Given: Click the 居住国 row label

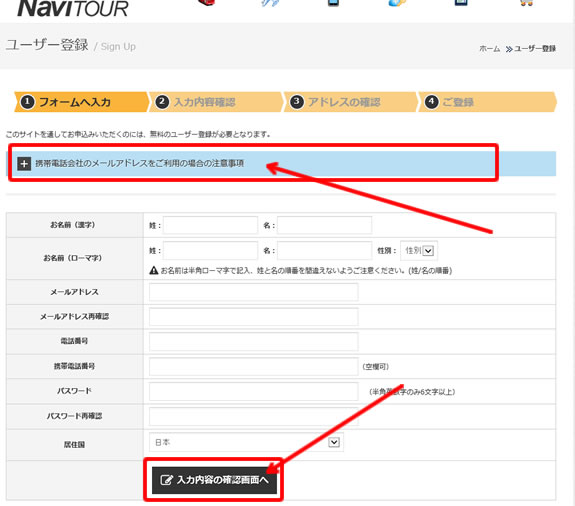Looking at the screenshot, I should tap(74, 445).
